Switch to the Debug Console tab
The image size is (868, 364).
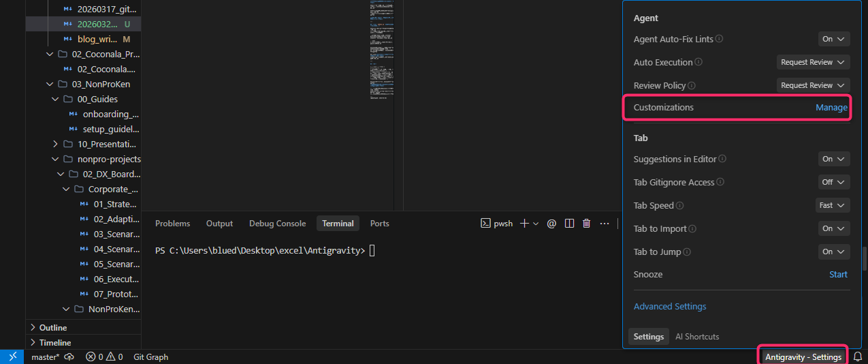point(277,223)
